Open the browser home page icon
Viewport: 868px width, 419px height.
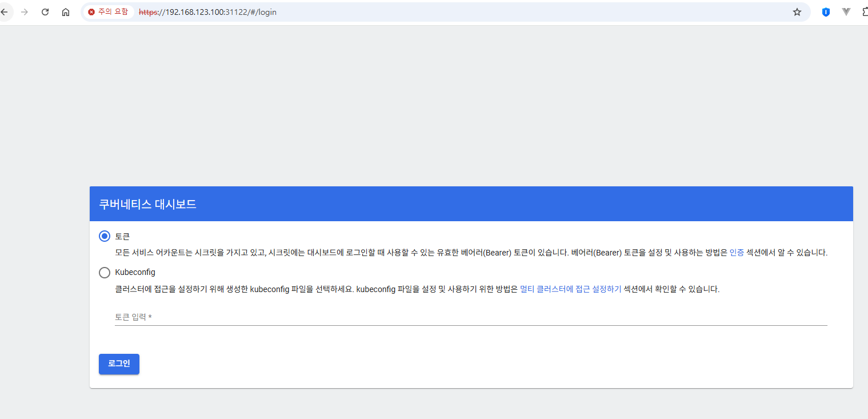(66, 12)
